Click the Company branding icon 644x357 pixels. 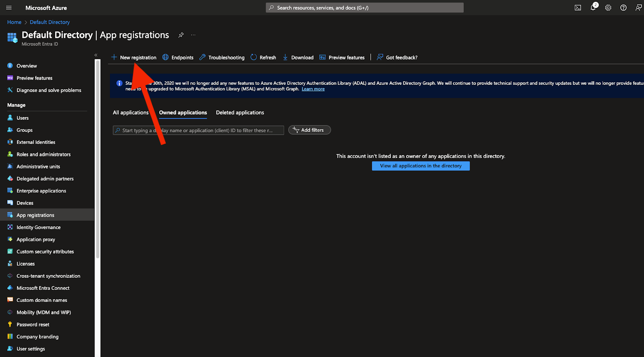[10, 336]
